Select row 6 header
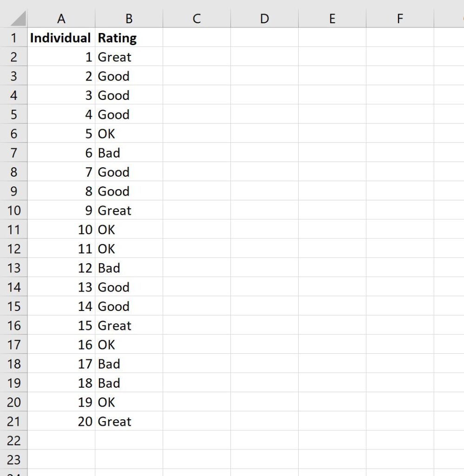 coord(15,134)
